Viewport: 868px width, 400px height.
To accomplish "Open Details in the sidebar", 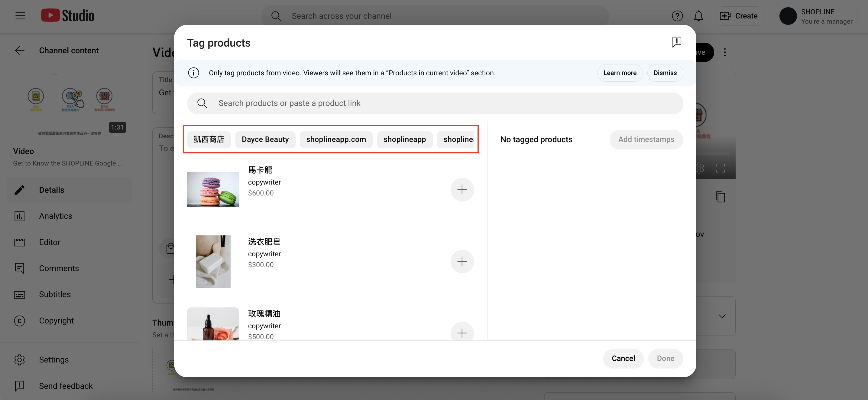I will [70, 190].
